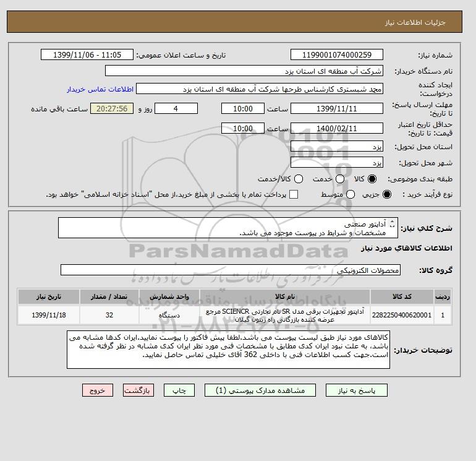
Task: Click the واحد شمارش column header
Action: (x=169, y=296)
